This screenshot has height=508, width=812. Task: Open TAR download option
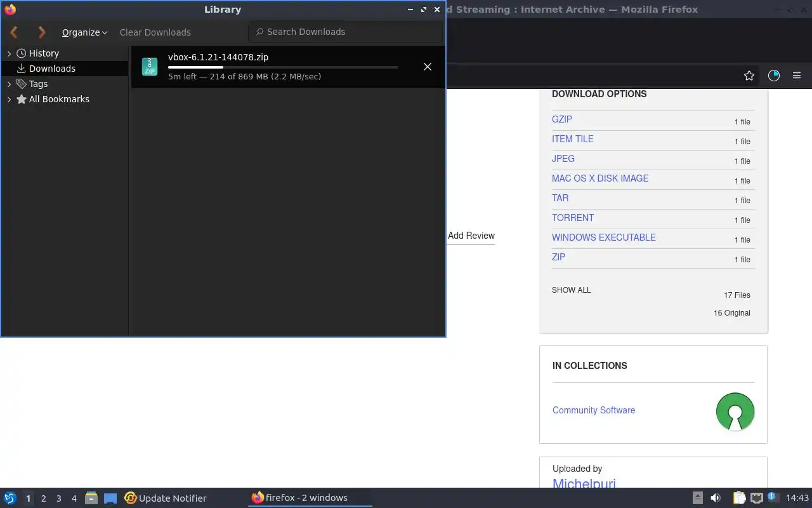point(560,198)
